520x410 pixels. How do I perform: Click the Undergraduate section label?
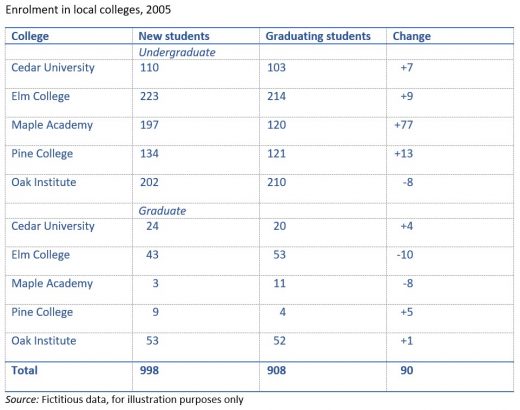point(177,52)
